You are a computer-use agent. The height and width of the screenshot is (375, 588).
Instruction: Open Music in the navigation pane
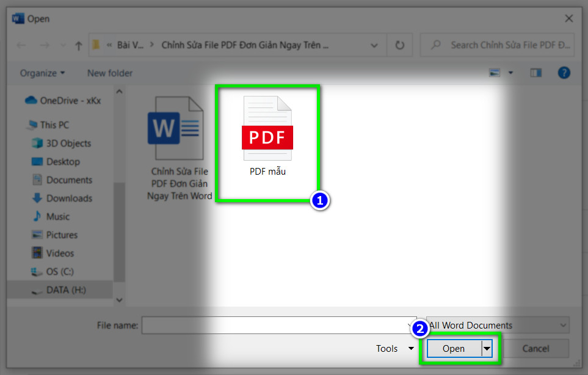(x=51, y=217)
